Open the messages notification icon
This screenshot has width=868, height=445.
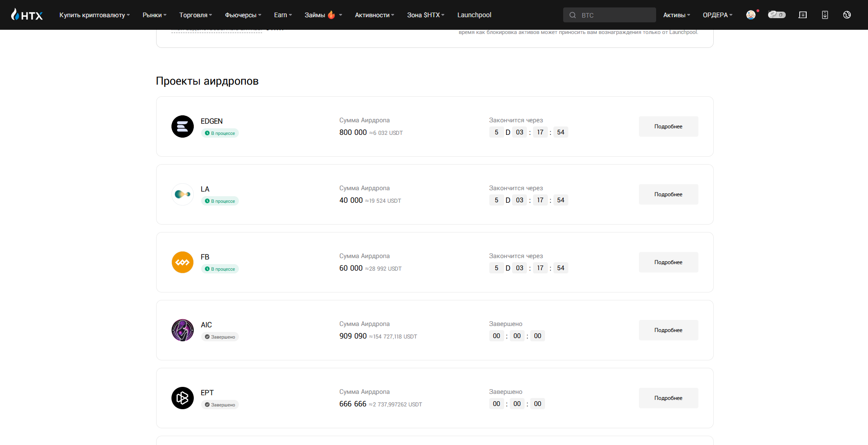point(802,15)
